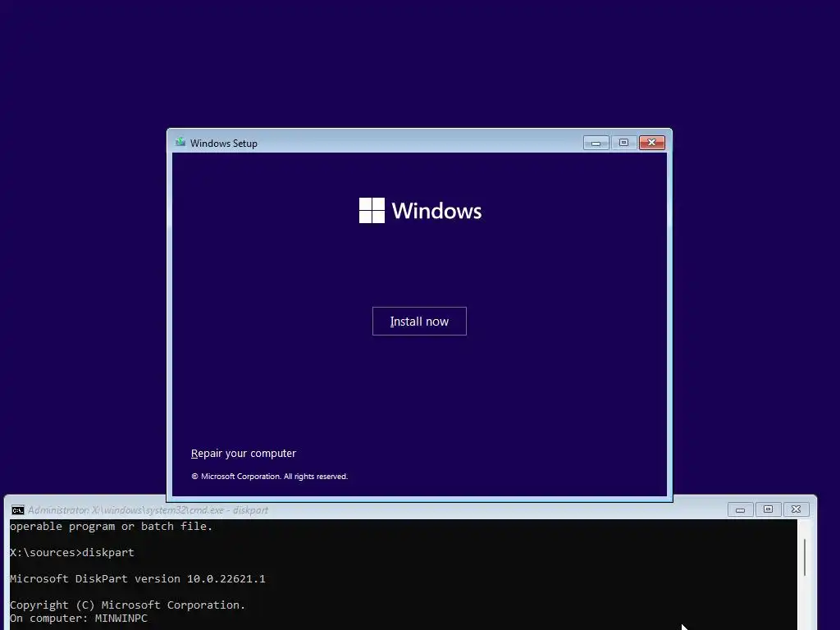Image resolution: width=840 pixels, height=630 pixels.
Task: Click the Administrator cmd.exe title bar text
Action: tap(148, 510)
